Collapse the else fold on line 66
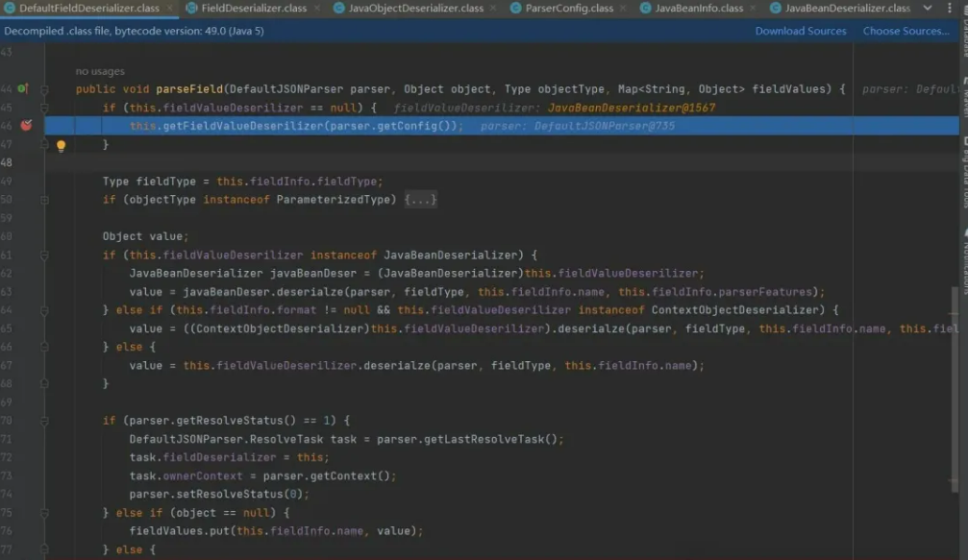 point(44,347)
